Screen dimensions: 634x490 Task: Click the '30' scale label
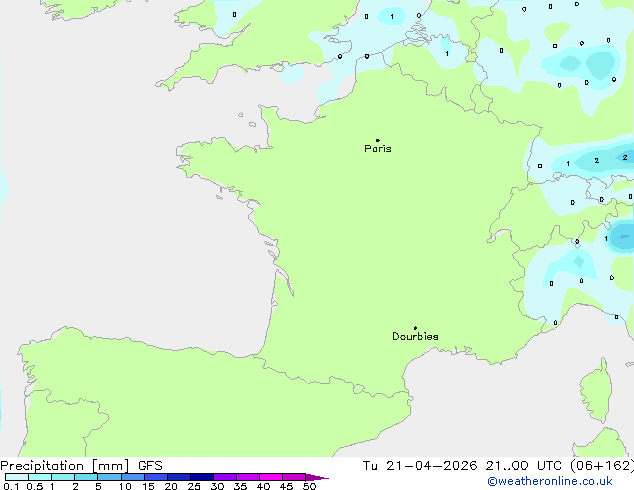(x=217, y=486)
